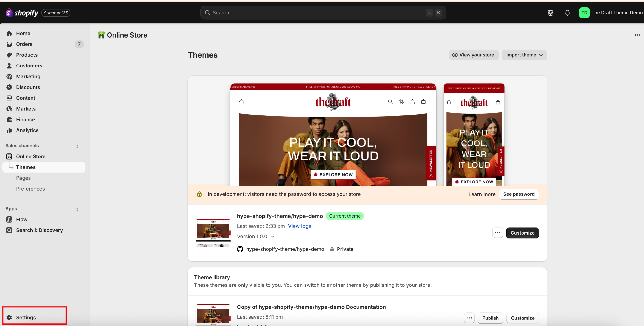Screen dimensions: 644x326
Task: Click the Private lock label
Action: point(341,249)
